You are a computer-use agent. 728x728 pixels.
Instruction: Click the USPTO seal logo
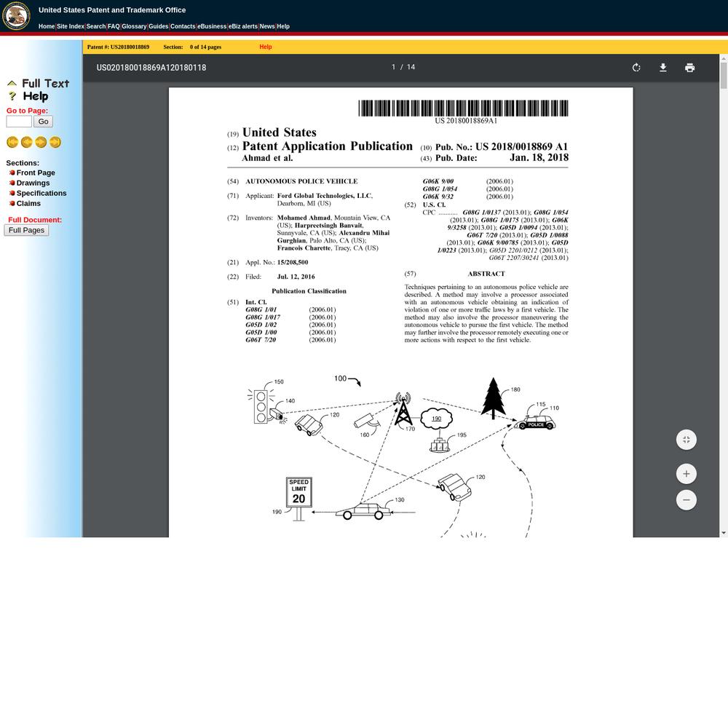pos(16,16)
